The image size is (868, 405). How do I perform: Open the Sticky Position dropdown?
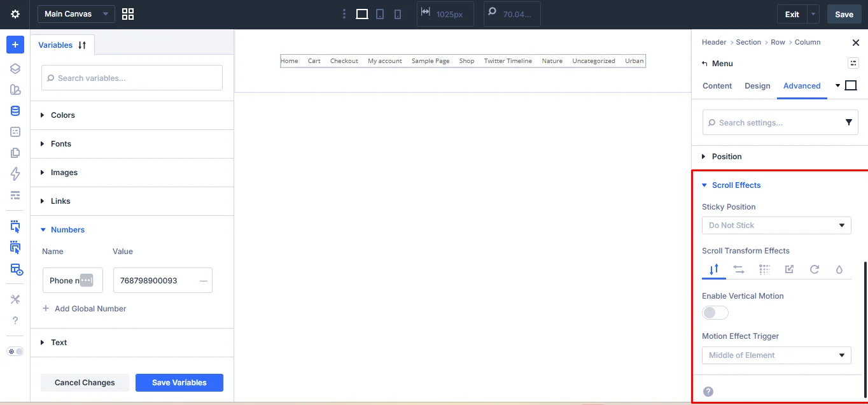tap(776, 225)
